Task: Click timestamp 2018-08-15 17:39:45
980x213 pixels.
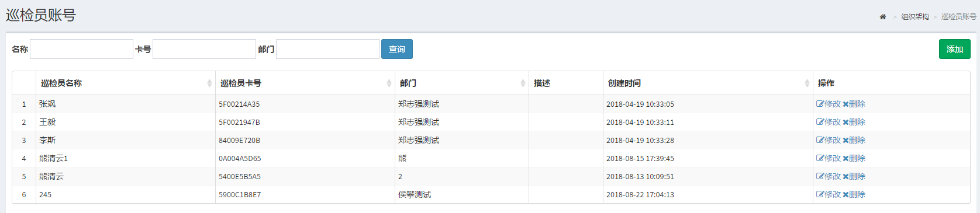Action: click(640, 158)
